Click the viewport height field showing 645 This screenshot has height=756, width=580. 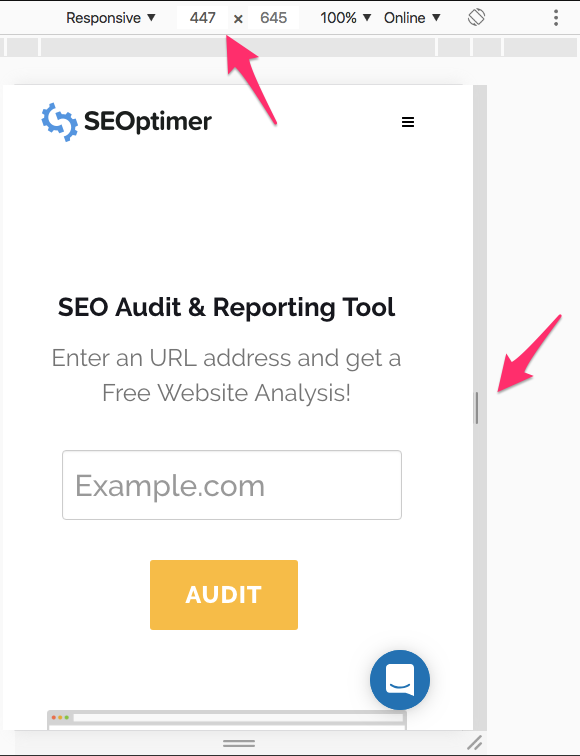[x=273, y=18]
